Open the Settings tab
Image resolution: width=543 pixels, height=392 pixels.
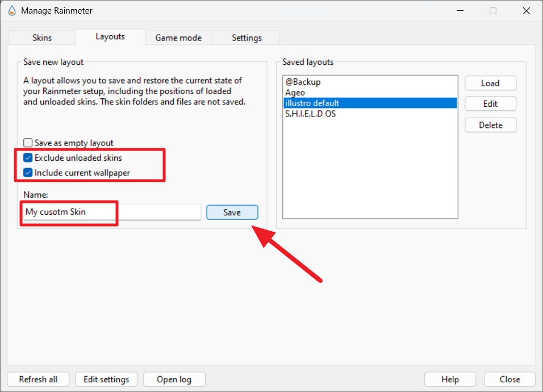[247, 37]
